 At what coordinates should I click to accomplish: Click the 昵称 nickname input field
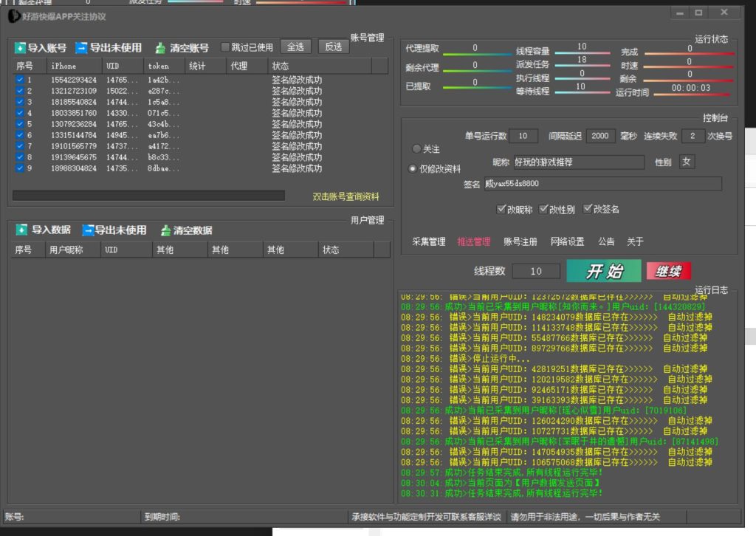point(578,162)
